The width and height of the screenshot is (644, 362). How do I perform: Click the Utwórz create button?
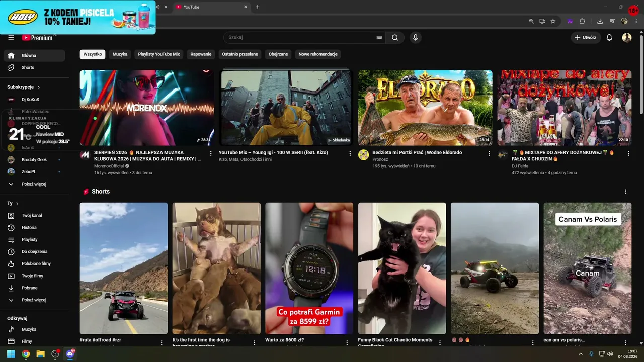(x=586, y=38)
